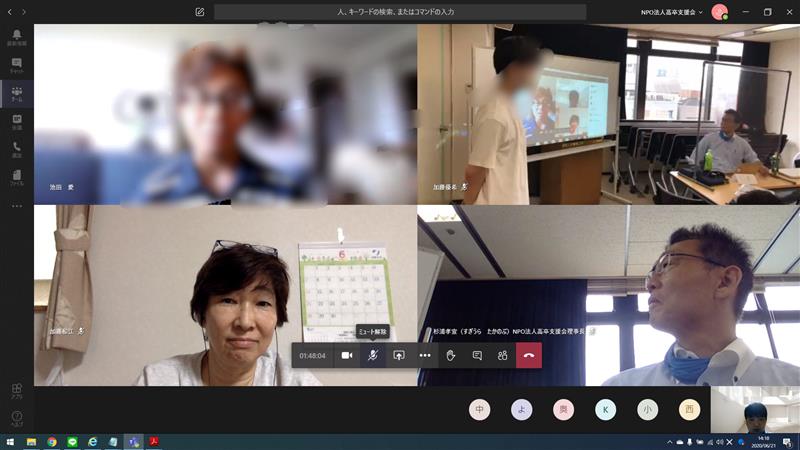Viewport: 800px width, 450px height.
Task: Open Activity feed in the left sidebar
Action: (16, 38)
